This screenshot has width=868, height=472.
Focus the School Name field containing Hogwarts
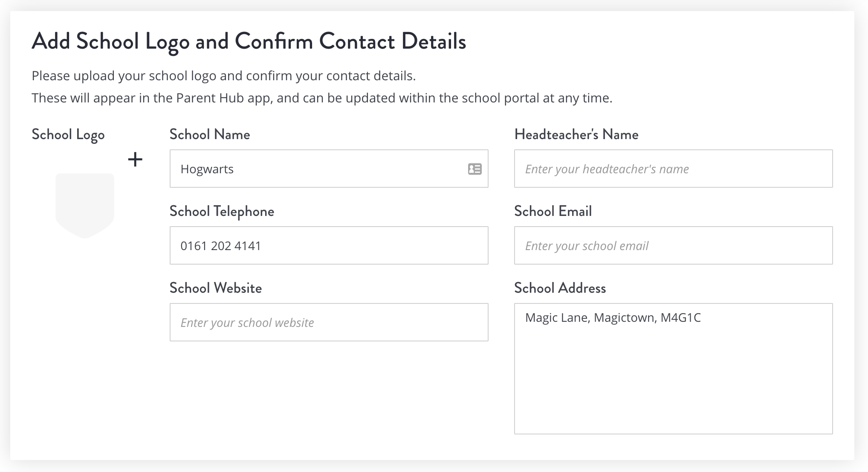pos(329,169)
